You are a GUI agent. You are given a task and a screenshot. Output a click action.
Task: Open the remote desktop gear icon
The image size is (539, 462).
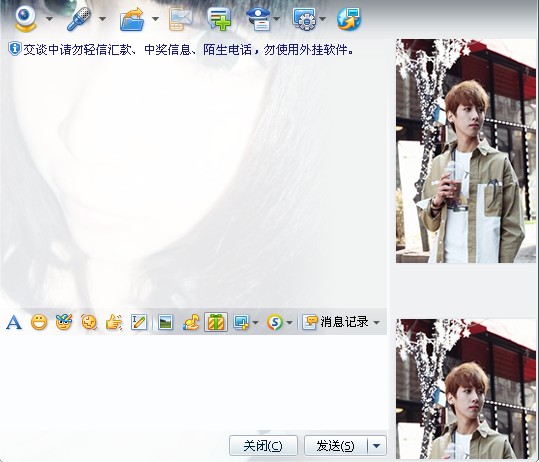coord(304,20)
